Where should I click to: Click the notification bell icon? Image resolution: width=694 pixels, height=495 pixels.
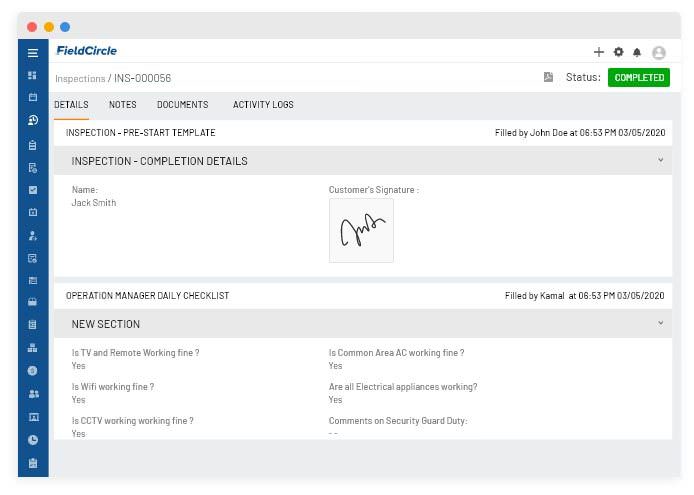637,53
